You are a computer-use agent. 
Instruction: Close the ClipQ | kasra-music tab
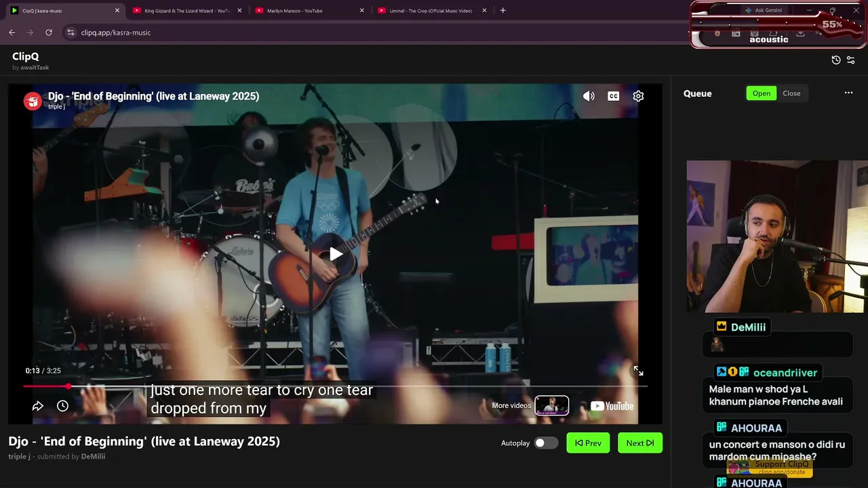pyautogui.click(x=117, y=11)
